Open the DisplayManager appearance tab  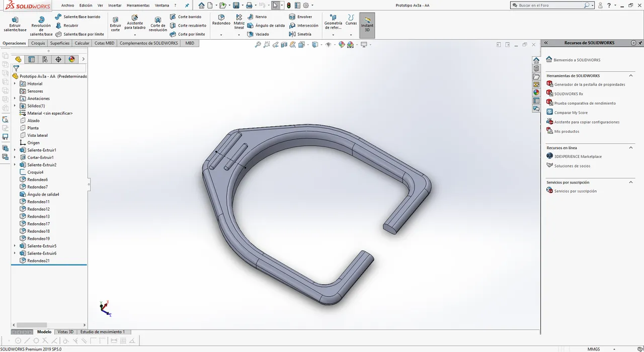point(71,59)
